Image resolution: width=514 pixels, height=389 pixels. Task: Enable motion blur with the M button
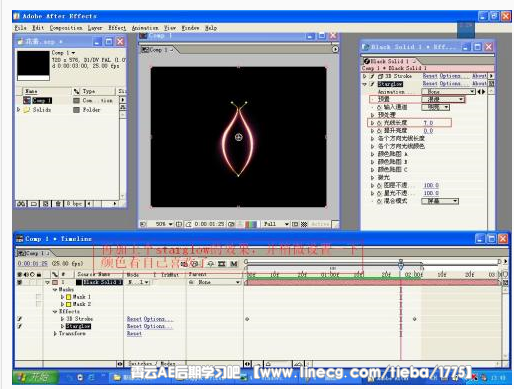(x=234, y=264)
